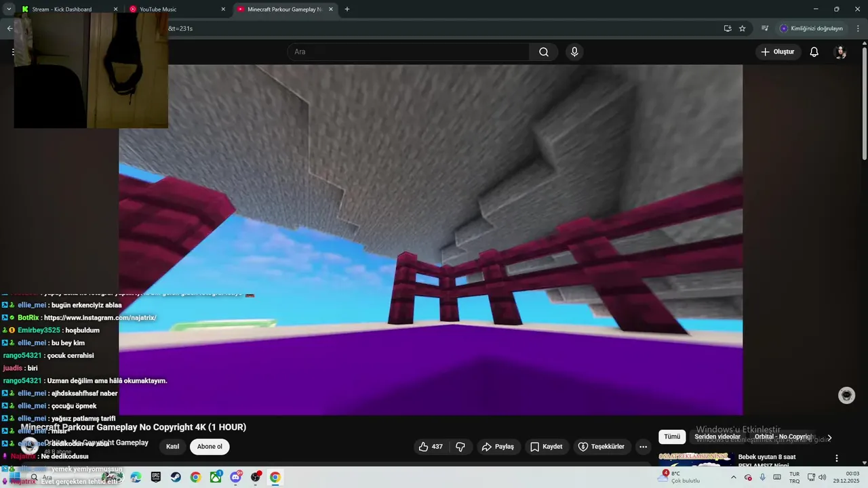This screenshot has width=868, height=488.
Task: Close the Kick Dashboard tab
Action: pyautogui.click(x=115, y=9)
